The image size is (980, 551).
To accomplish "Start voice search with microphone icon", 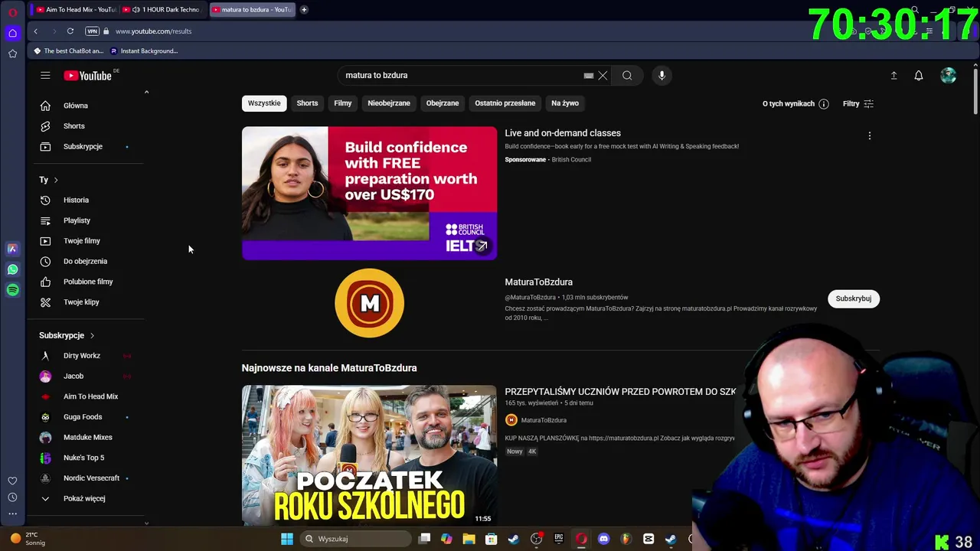I will click(661, 75).
